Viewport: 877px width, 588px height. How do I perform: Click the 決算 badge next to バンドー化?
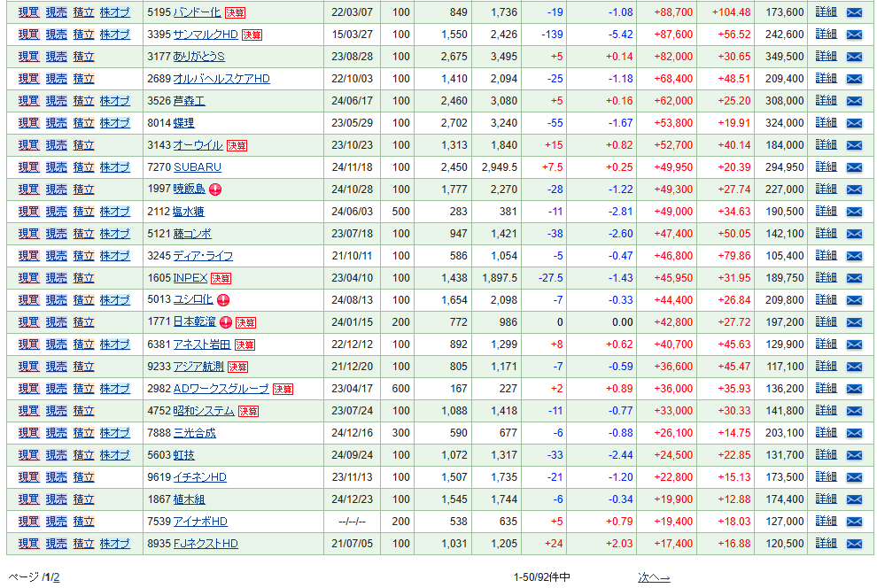click(x=235, y=13)
